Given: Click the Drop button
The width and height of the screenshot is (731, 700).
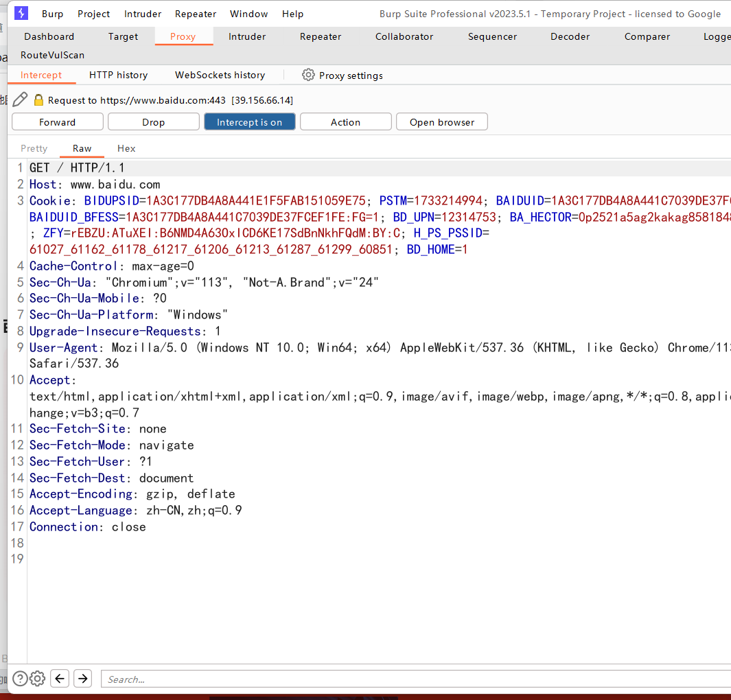Looking at the screenshot, I should point(153,121).
